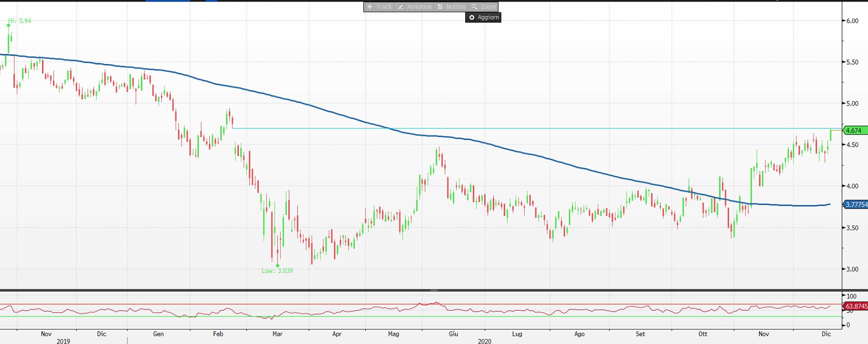Screen dimensions: 868x344
Task: Select the Annotare pencil icon
Action: pyautogui.click(x=401, y=7)
